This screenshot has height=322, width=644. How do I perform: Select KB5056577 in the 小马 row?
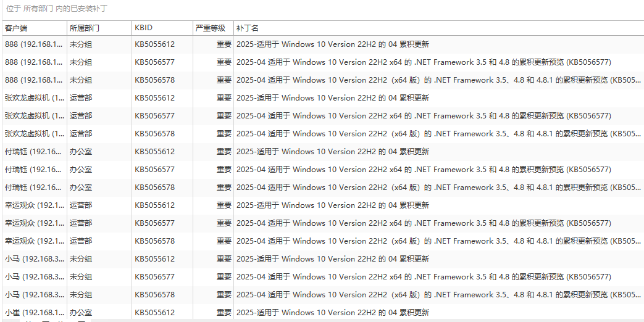tap(155, 277)
